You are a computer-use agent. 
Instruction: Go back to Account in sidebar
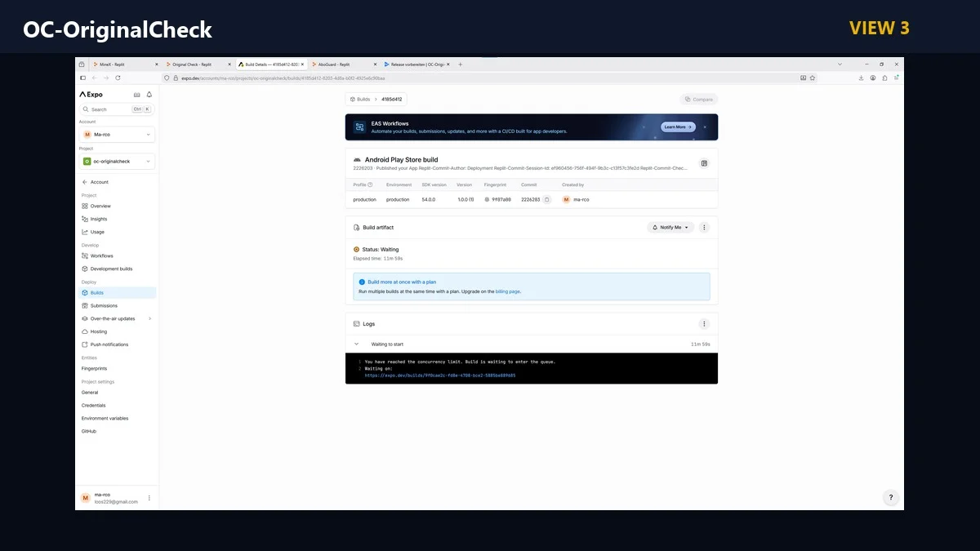click(95, 182)
